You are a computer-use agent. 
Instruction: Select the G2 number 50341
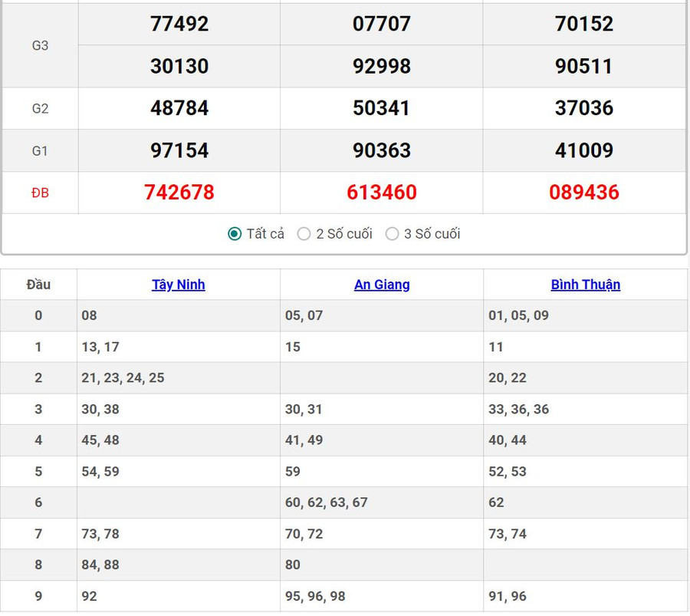(382, 108)
